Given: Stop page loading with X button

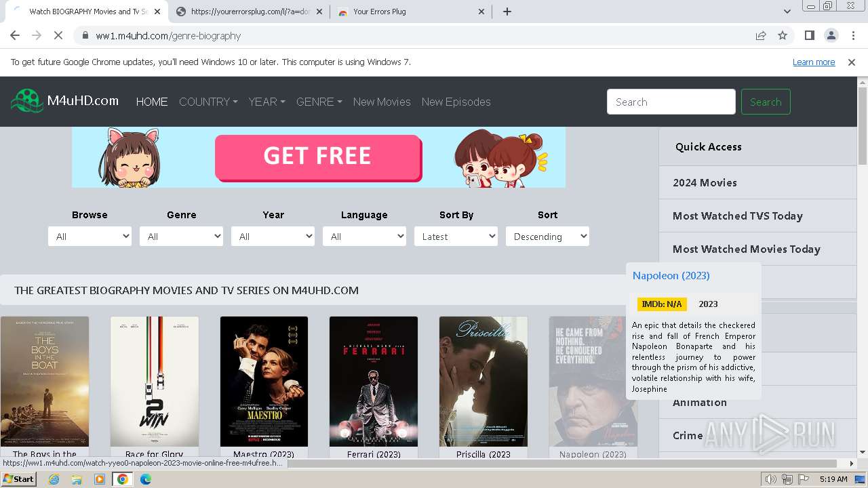Looking at the screenshot, I should pyautogui.click(x=58, y=35).
